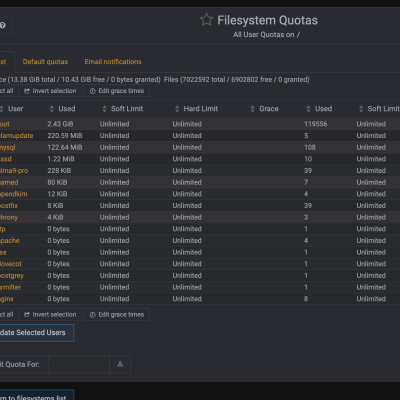Open the mysql user link
Image resolution: width=400 pixels, height=400 pixels.
click(x=8, y=147)
